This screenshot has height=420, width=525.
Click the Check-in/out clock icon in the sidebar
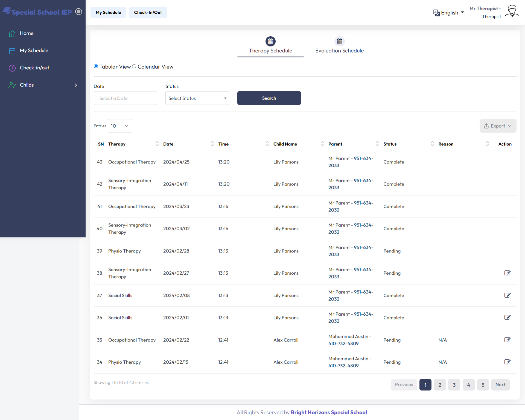tap(12, 68)
